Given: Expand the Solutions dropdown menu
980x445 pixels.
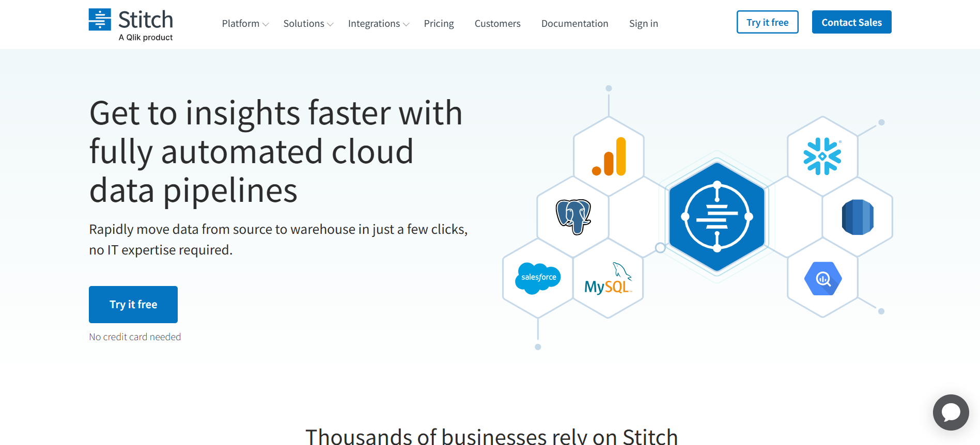Looking at the screenshot, I should point(308,24).
